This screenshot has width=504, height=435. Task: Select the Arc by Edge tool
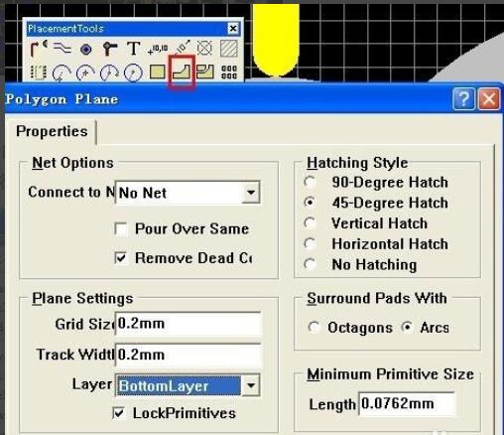pyautogui.click(x=62, y=72)
